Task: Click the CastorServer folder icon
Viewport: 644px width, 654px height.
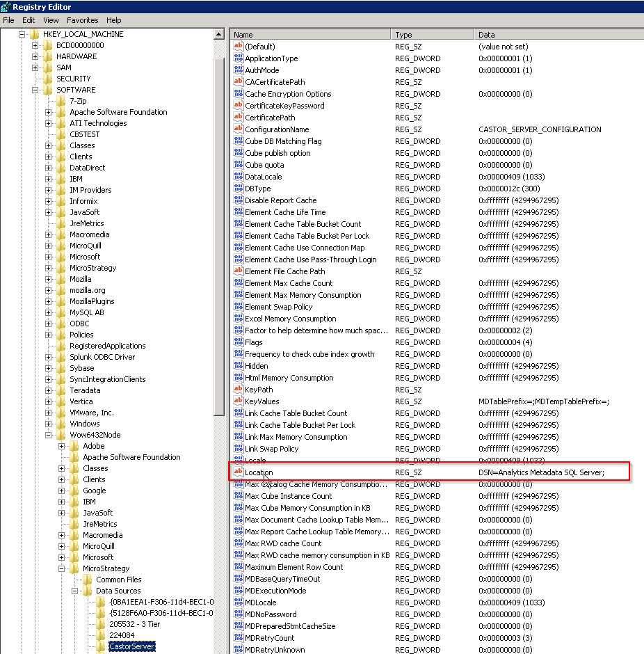Action: click(x=101, y=646)
